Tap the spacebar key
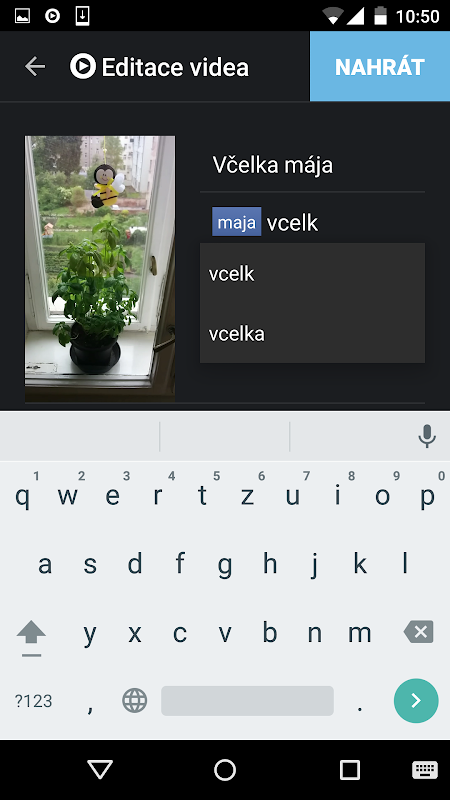This screenshot has width=450, height=800. 247,701
